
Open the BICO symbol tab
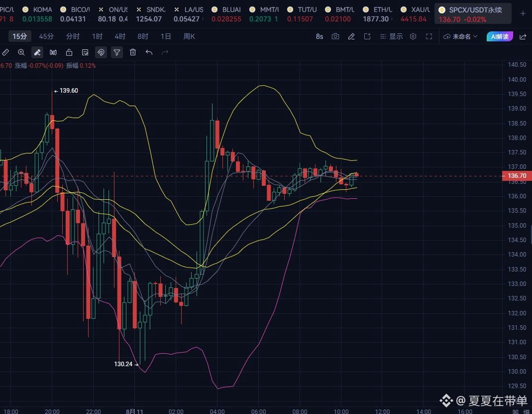coord(75,14)
